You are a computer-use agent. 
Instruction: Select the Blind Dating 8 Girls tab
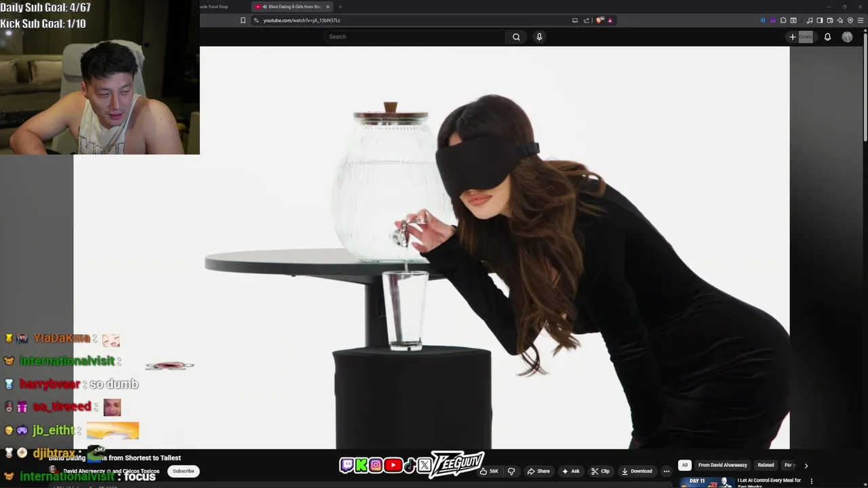point(292,7)
